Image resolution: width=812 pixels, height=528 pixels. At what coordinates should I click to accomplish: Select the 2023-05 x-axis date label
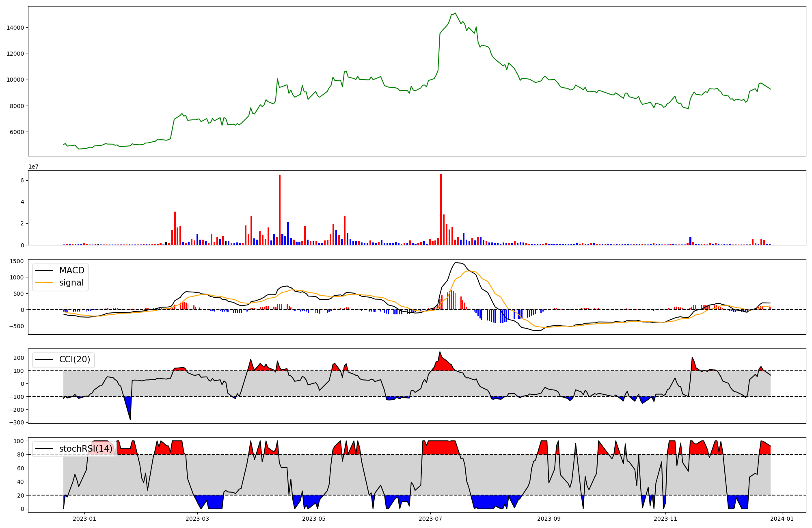click(x=314, y=519)
